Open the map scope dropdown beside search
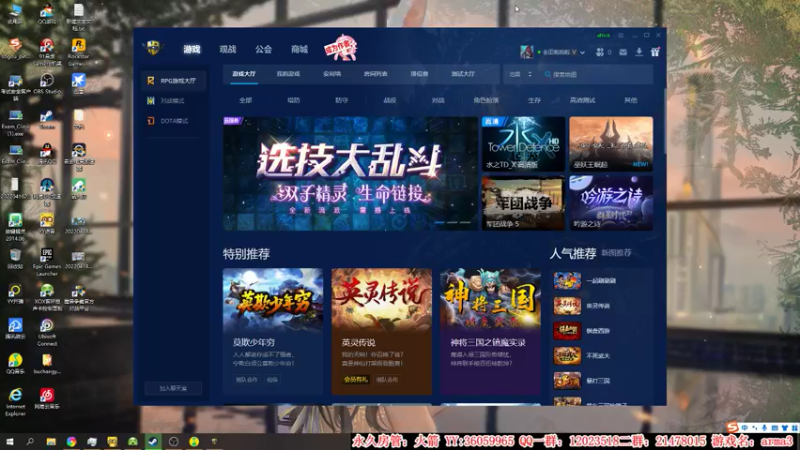Screen dimensions: 800x450 (x=520, y=74)
